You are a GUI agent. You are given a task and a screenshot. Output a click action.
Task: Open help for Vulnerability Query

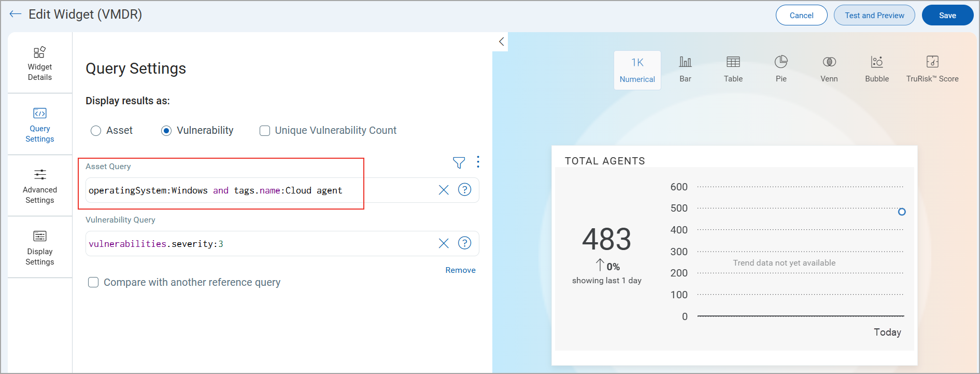pyautogui.click(x=465, y=243)
